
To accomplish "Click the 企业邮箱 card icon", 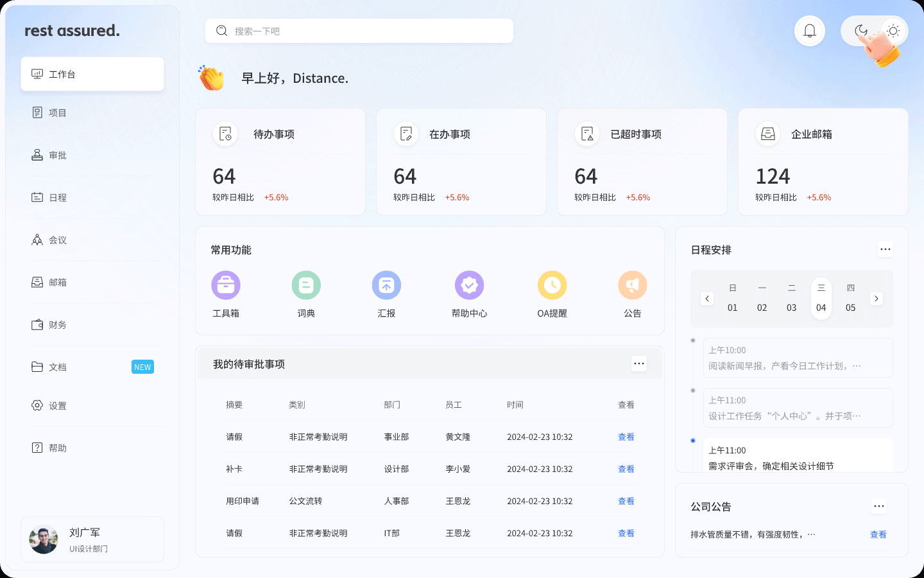I will [767, 134].
